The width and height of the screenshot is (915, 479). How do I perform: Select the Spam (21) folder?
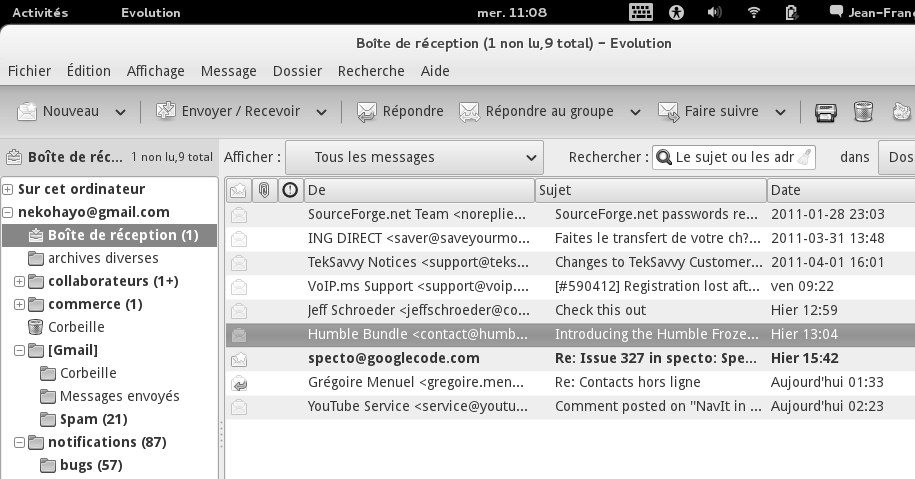point(93,419)
